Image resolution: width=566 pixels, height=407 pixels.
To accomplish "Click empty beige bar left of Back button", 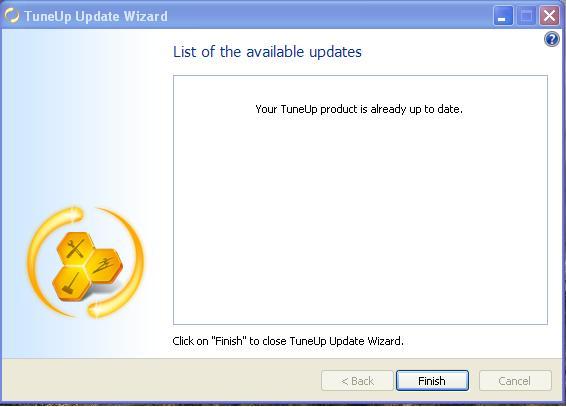I will click(x=161, y=380).
